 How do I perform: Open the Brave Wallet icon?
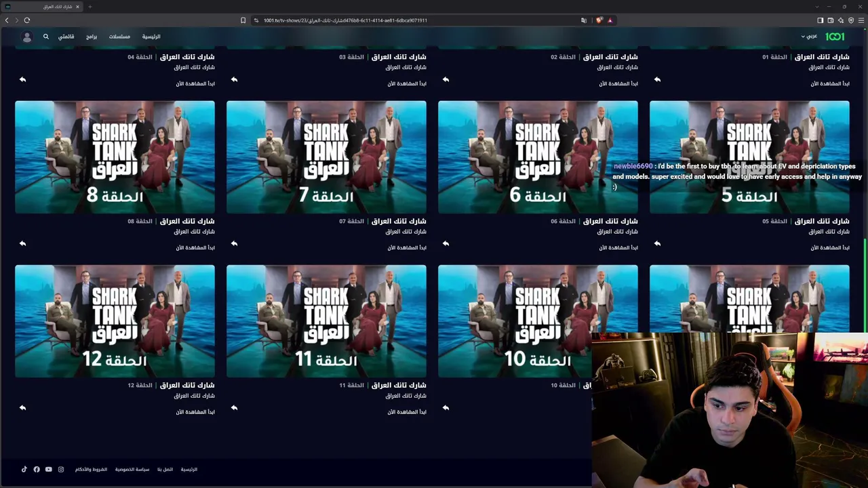click(831, 20)
